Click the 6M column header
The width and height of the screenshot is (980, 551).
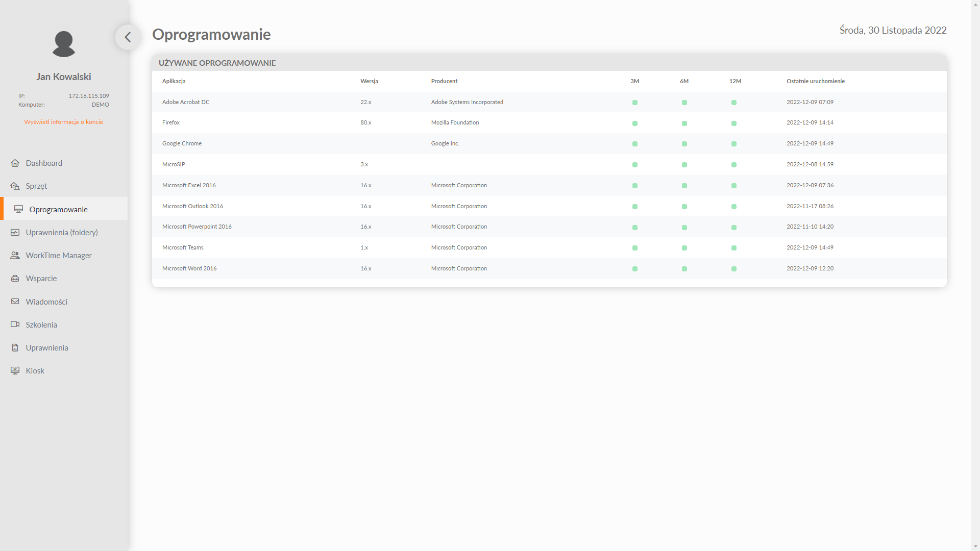684,81
